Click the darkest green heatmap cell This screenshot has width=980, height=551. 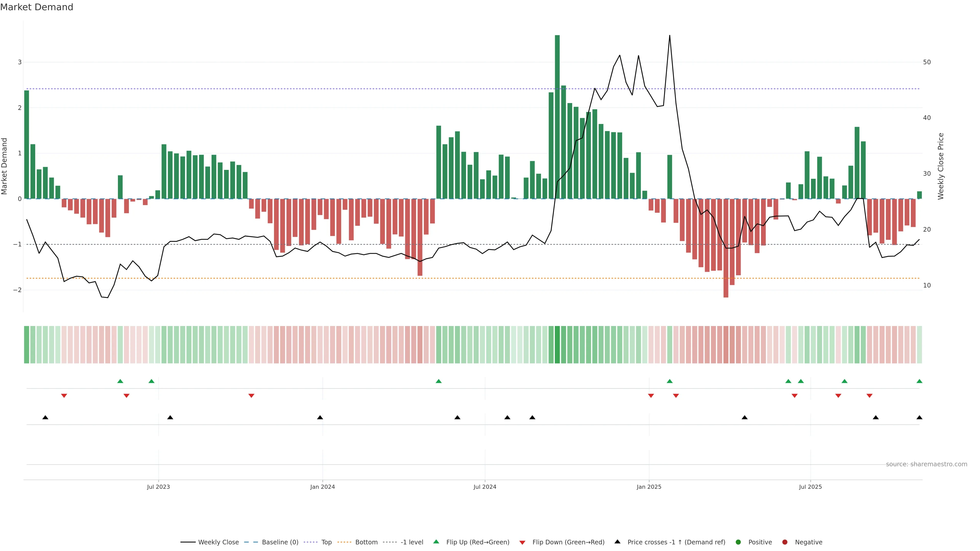tap(557, 345)
